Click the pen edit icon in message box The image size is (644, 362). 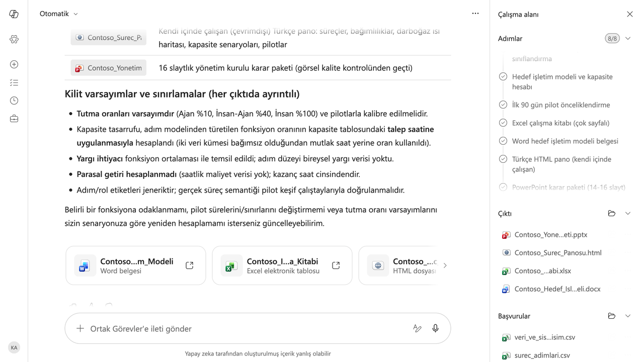pos(417,328)
